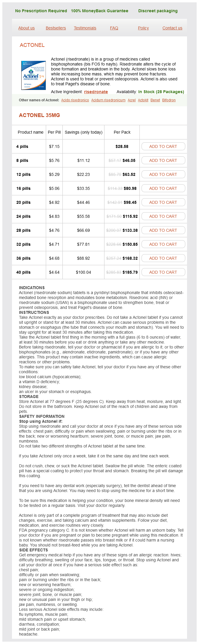View the Policy page
This screenshot has height=644, width=199.
click(x=143, y=28)
